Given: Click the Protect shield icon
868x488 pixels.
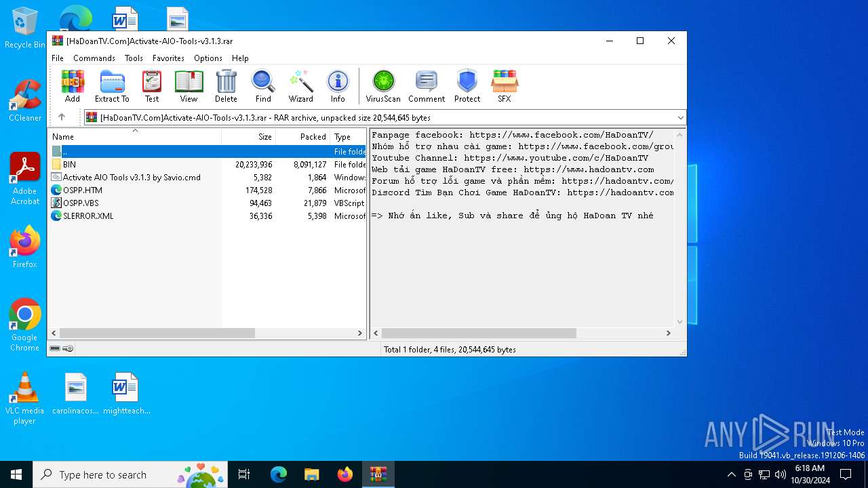Looking at the screenshot, I should 467,86.
